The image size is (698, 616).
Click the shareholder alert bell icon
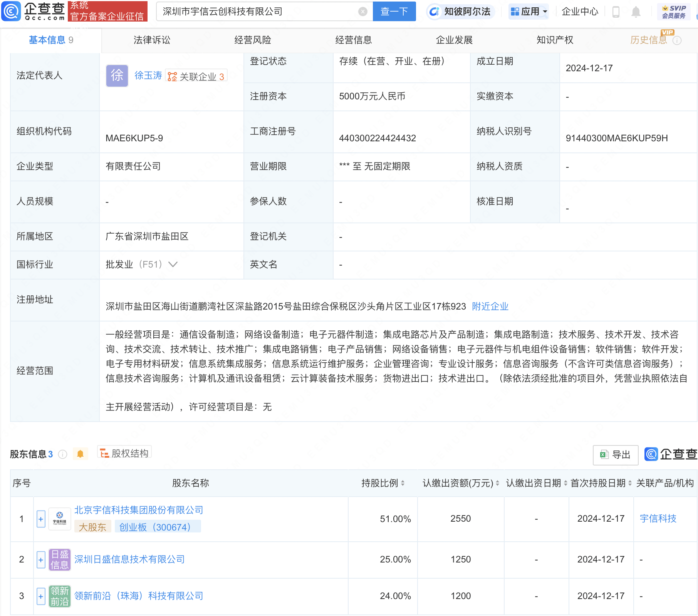point(80,454)
